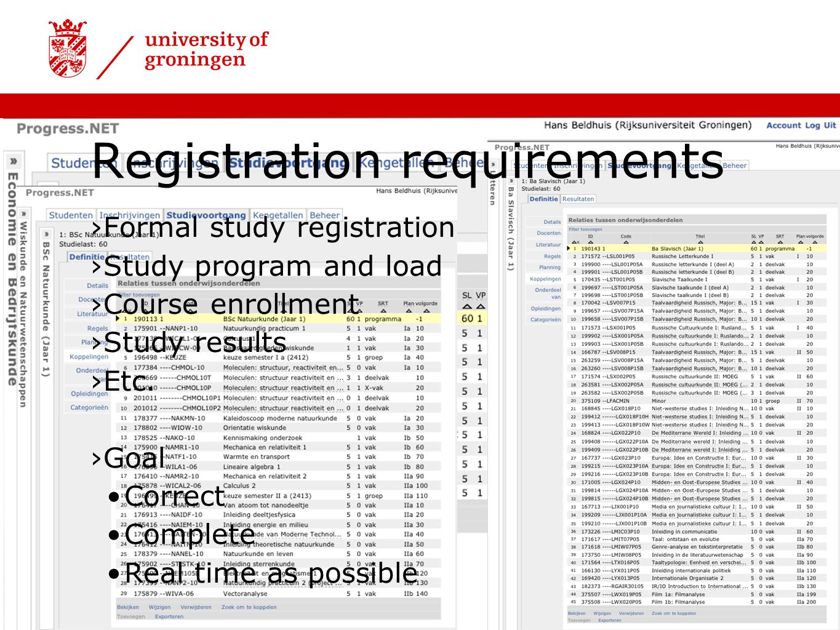840x630 pixels.
Task: Click Verwijderen below the Ba Slavisch table
Action: pyautogui.click(x=631, y=613)
